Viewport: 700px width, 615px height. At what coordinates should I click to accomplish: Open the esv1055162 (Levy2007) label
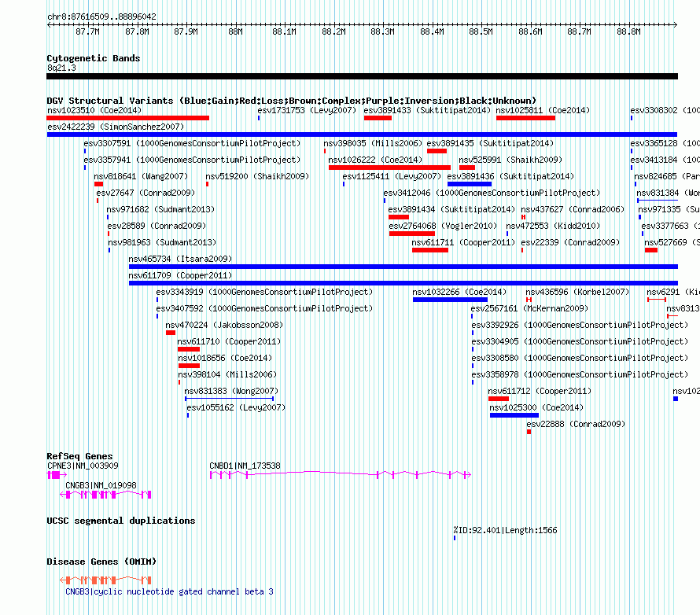[236, 407]
